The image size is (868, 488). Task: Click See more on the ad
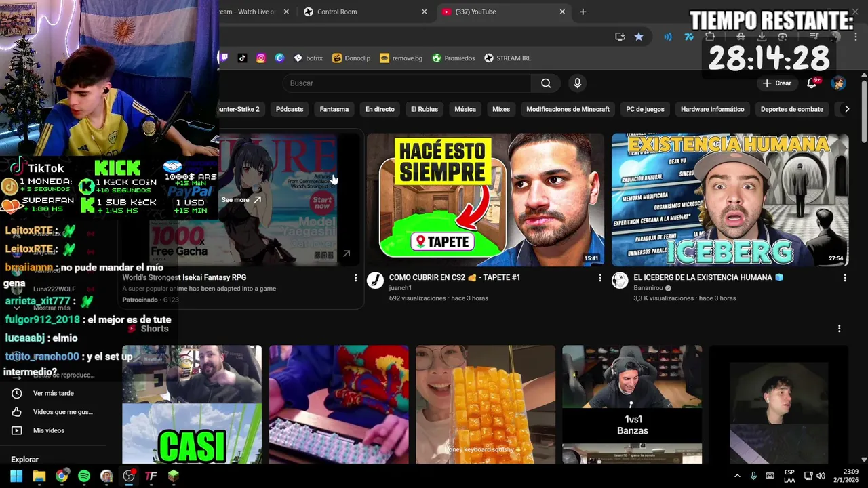pos(241,200)
